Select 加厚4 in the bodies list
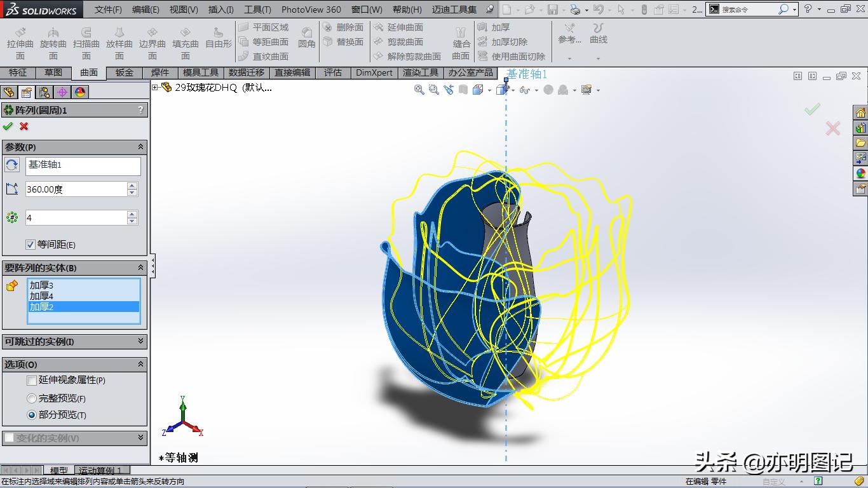Image resolution: width=868 pixels, height=488 pixels. (43, 295)
